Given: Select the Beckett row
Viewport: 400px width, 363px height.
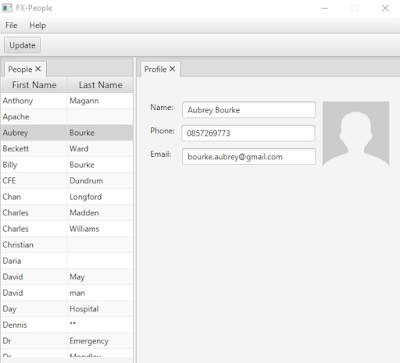Looking at the screenshot, I should click(67, 149).
